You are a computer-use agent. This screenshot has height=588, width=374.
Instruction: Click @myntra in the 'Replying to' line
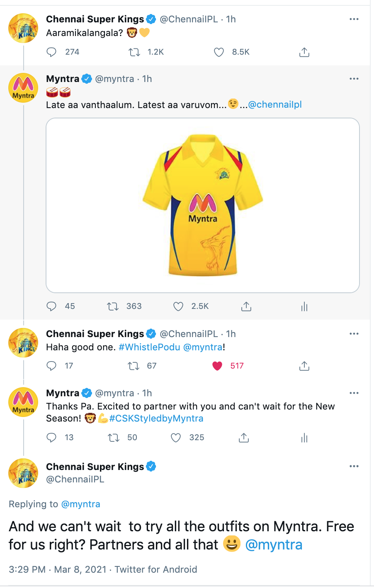coord(80,504)
